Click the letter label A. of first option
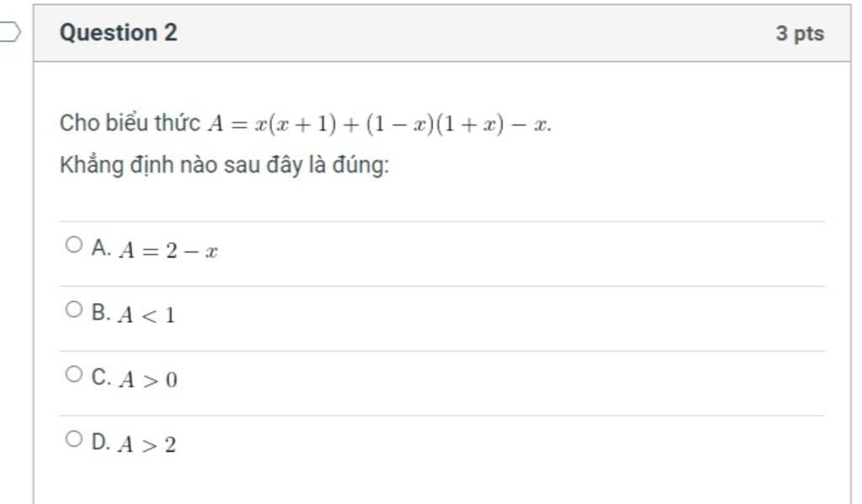The width and height of the screenshot is (862, 504). (x=101, y=247)
